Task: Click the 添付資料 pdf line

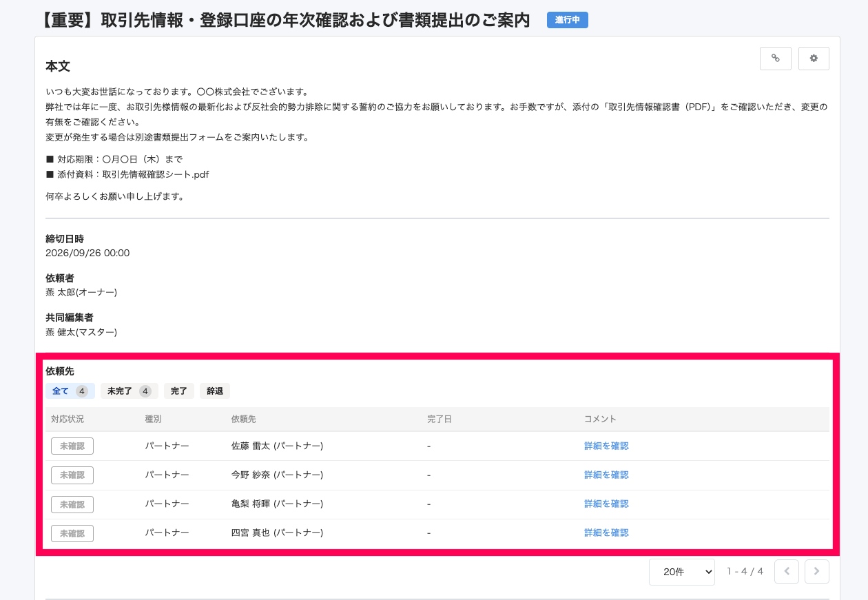Action: pos(127,174)
